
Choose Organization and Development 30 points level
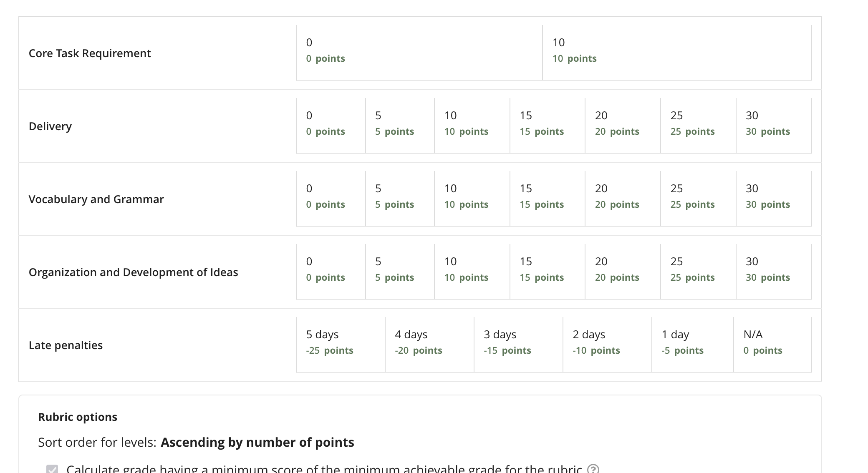coord(774,272)
